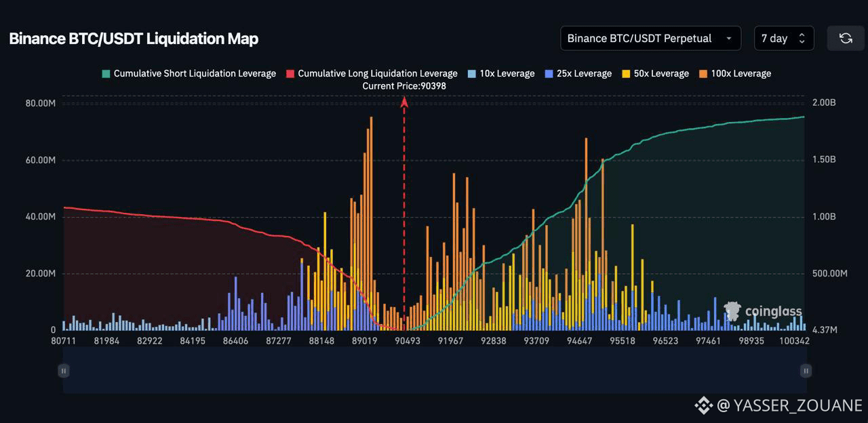Click the 7 day stepper arrows

802,38
